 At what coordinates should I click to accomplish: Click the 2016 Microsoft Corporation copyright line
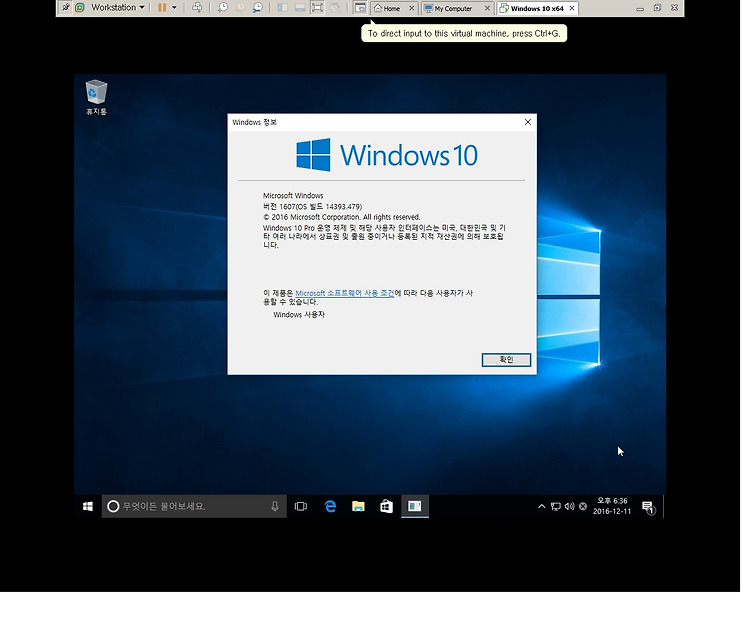coord(342,217)
